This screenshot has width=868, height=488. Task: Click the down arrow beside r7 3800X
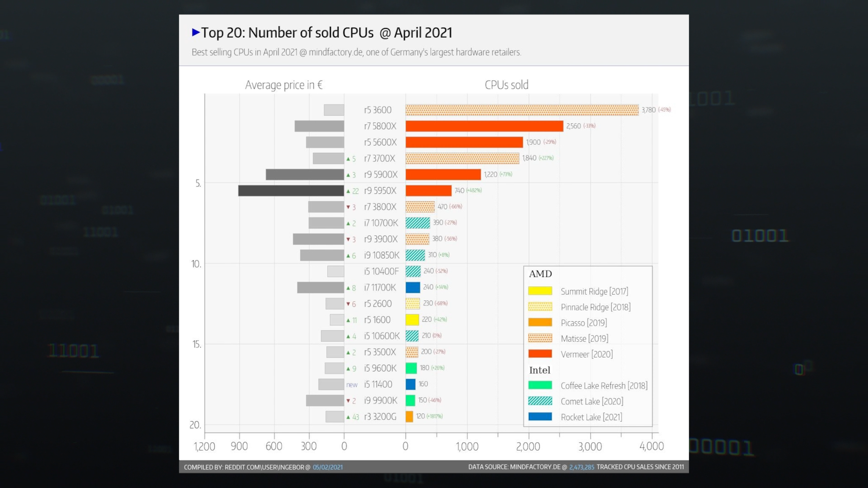(x=348, y=207)
